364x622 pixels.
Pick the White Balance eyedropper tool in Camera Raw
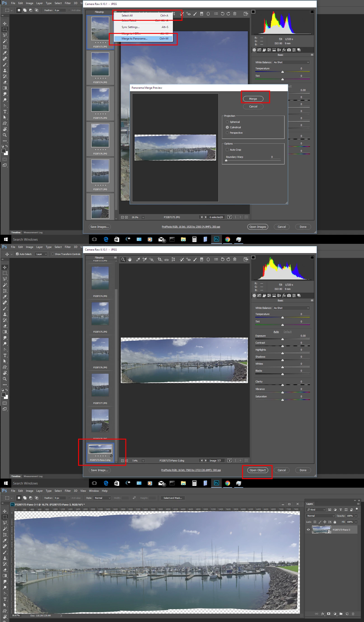138,259
